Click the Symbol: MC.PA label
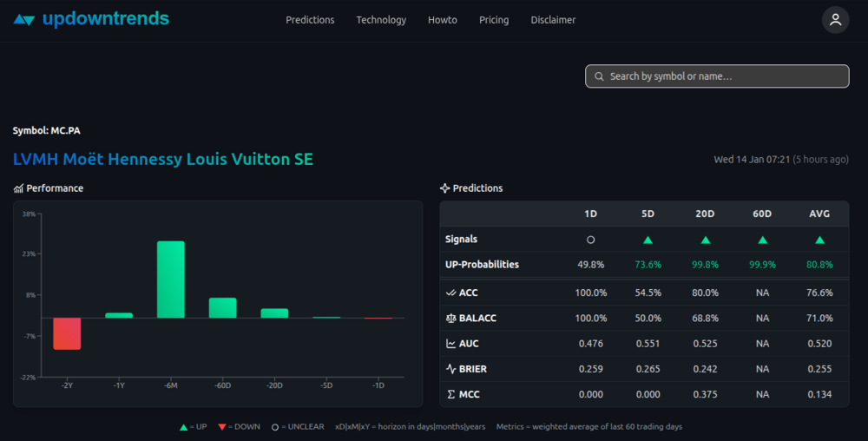This screenshot has width=868, height=441. tap(47, 130)
